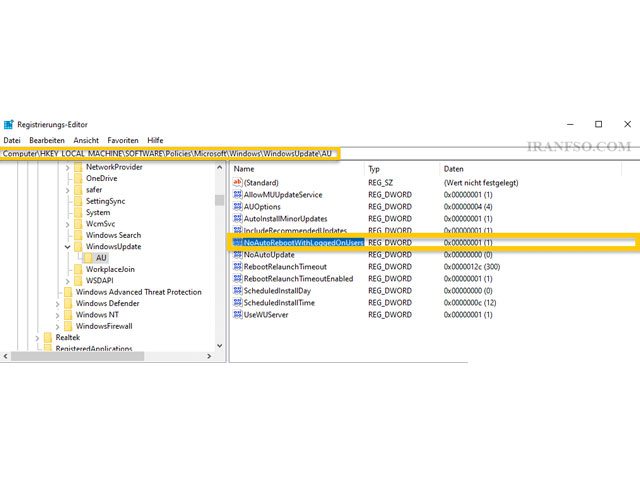Select the Windows Search folder icon
This screenshot has height=480, width=640.
coord(78,236)
